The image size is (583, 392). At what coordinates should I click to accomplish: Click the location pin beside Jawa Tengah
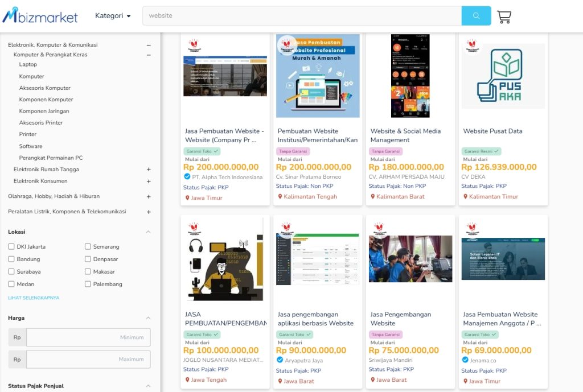tap(187, 380)
